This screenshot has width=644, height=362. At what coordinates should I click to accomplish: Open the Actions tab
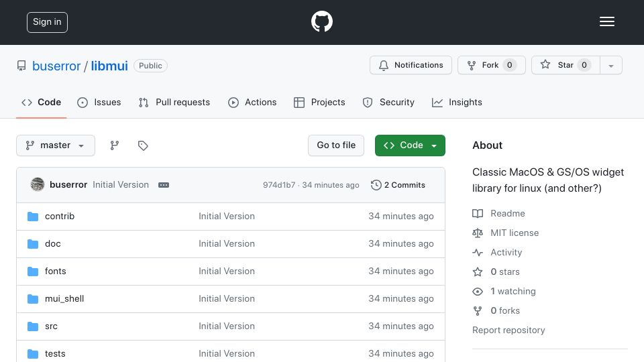[x=252, y=102]
